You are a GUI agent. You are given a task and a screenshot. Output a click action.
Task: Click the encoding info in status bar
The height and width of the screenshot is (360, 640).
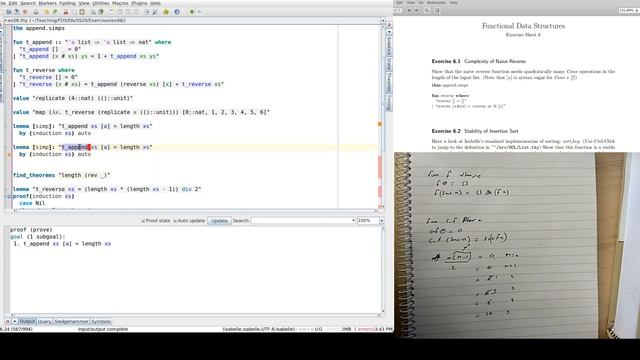tap(258, 329)
